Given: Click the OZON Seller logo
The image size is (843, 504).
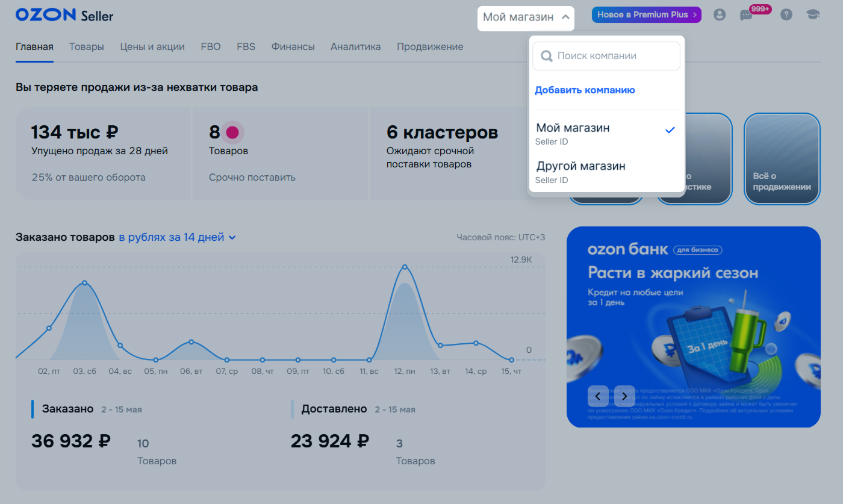Looking at the screenshot, I should (64, 16).
